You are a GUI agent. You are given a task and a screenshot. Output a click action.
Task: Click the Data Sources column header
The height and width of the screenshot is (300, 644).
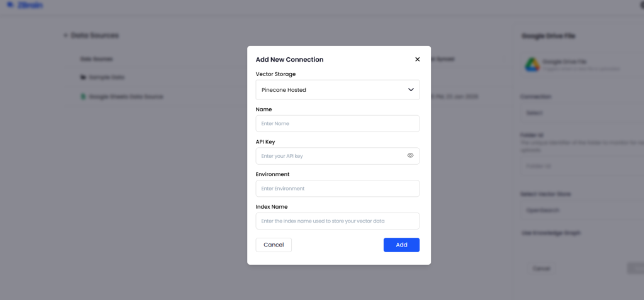coord(96,59)
